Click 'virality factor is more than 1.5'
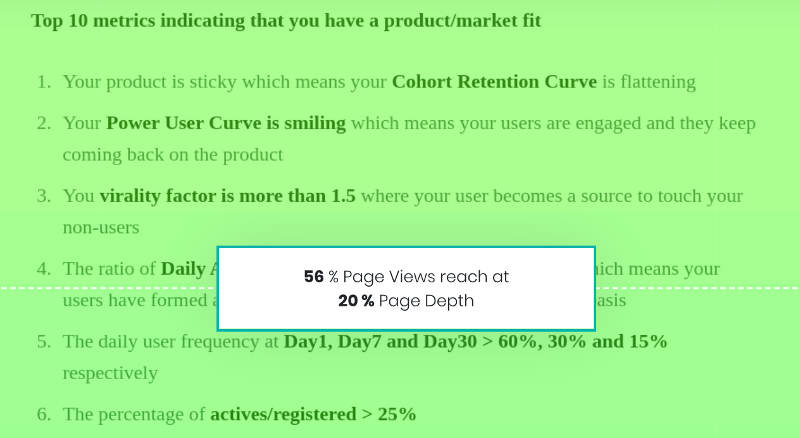This screenshot has height=438, width=800. click(228, 196)
